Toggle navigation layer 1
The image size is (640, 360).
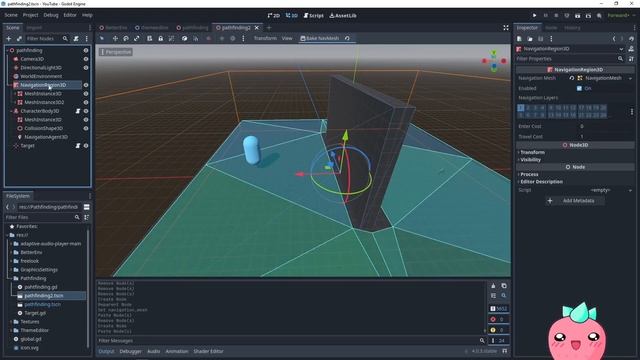[520, 108]
